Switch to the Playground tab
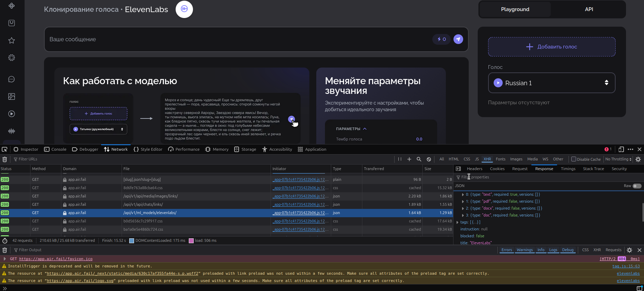The image size is (644, 291). tap(515, 9)
